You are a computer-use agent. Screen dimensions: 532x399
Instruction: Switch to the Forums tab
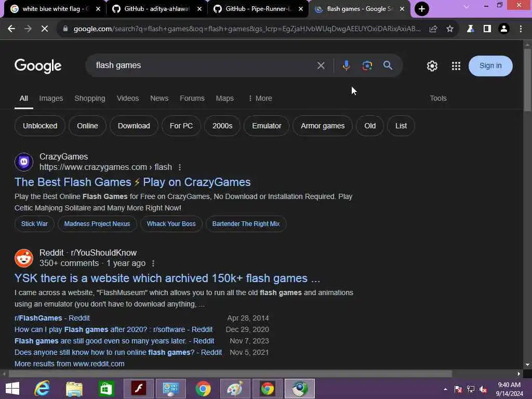point(192,98)
